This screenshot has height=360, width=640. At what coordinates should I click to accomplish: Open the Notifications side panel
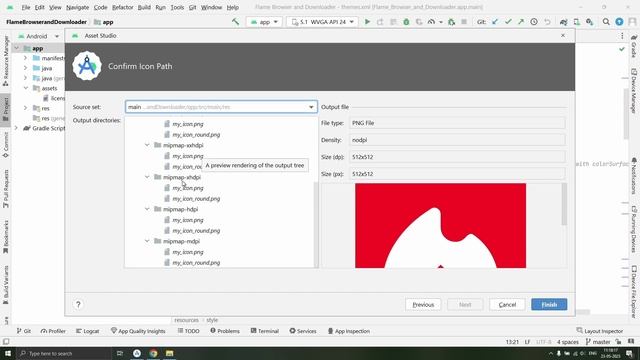click(634, 176)
